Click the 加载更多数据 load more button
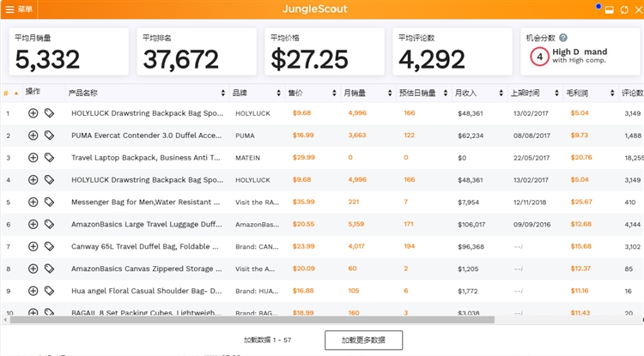The height and width of the screenshot is (356, 644). pos(363,340)
